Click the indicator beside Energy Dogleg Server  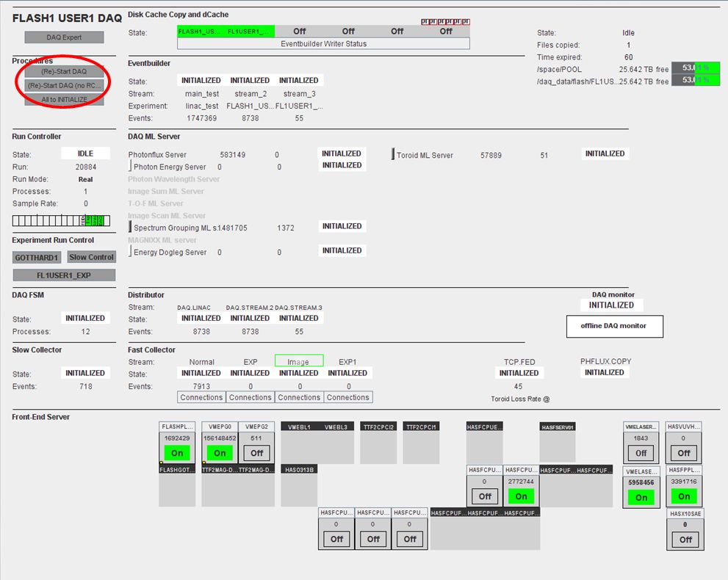click(x=131, y=252)
